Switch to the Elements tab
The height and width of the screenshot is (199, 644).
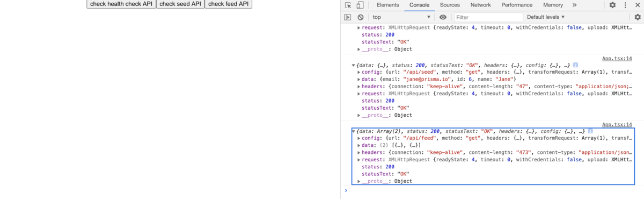point(387,5)
